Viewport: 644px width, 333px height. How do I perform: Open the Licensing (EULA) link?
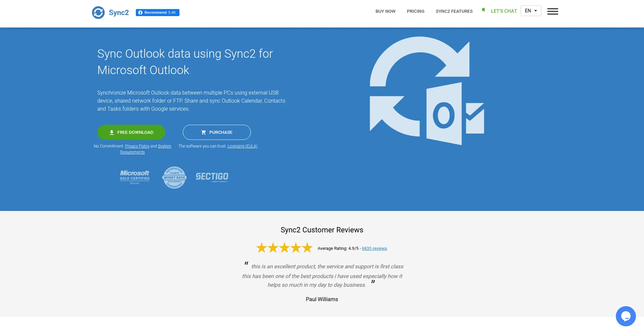pyautogui.click(x=243, y=146)
